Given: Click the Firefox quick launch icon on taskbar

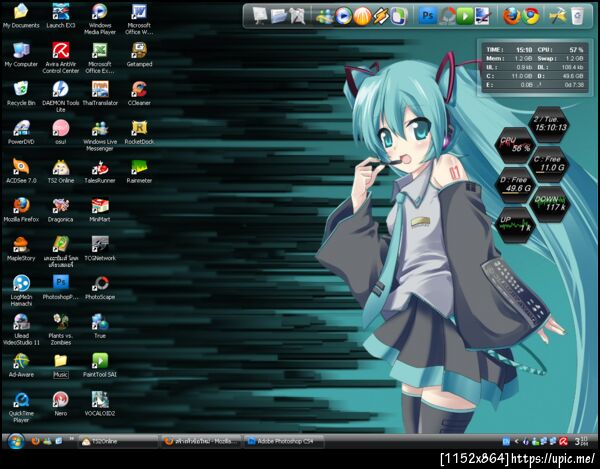Looking at the screenshot, I should [x=36, y=441].
